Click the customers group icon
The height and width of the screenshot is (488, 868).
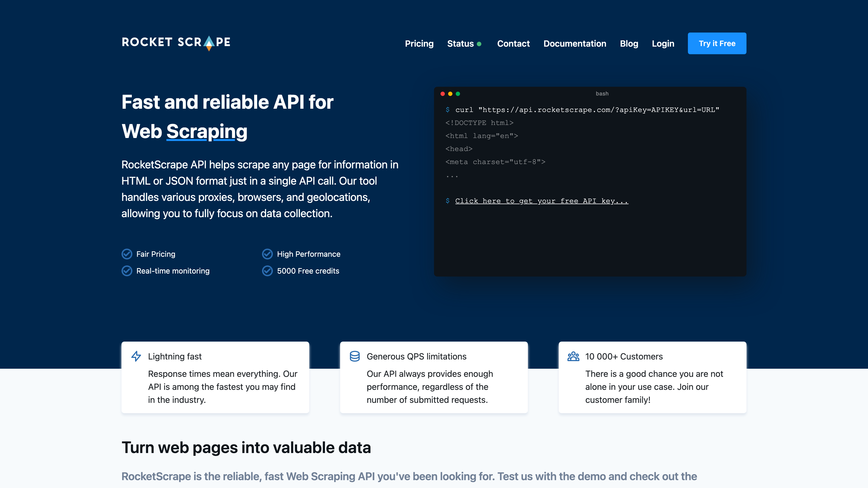click(573, 356)
